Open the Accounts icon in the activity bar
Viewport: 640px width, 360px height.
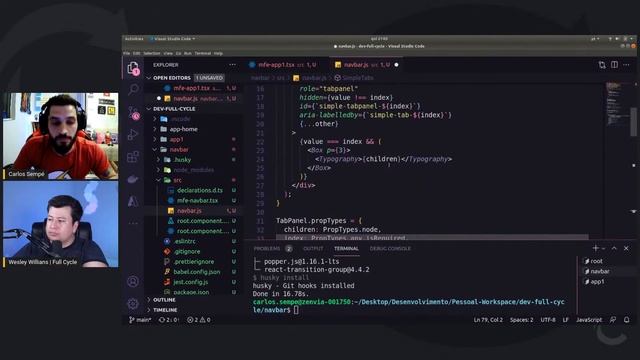pyautogui.click(x=133, y=281)
